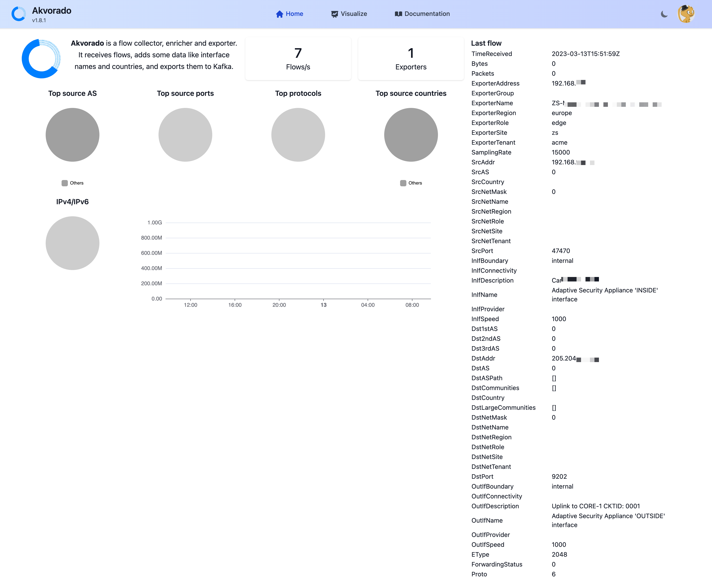Click the 13 date marker on timeline
The image size is (712, 588).
pos(324,305)
